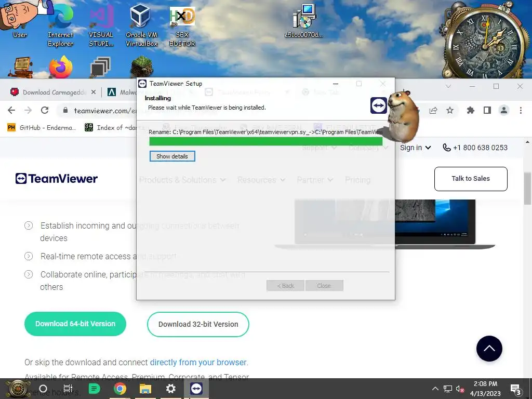Click Download 32-bit Version button
532x399 pixels.
point(198,324)
